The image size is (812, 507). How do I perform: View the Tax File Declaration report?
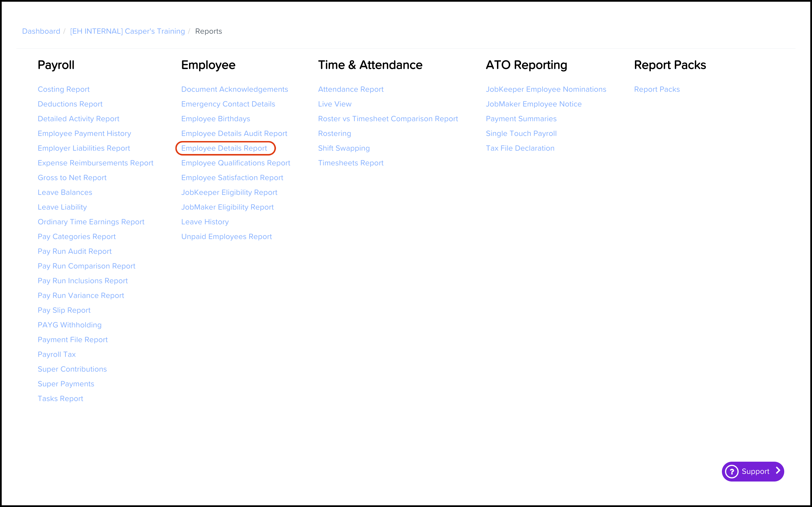520,148
